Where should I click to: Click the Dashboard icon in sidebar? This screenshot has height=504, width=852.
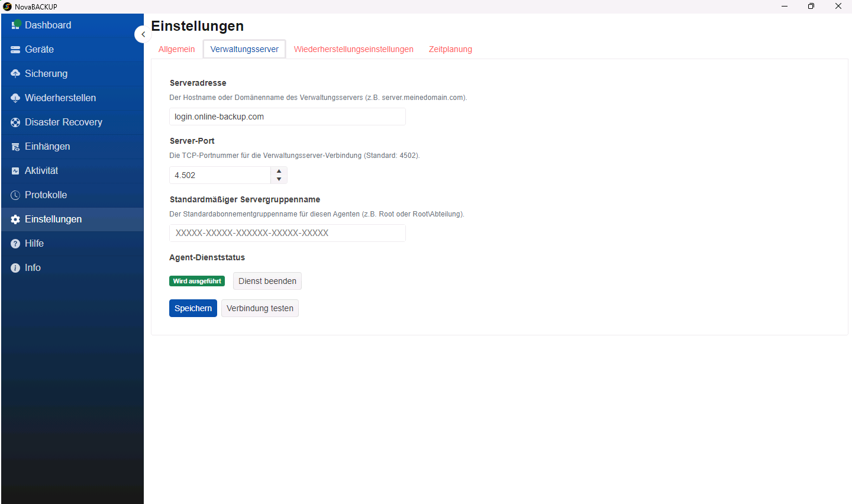16,25
